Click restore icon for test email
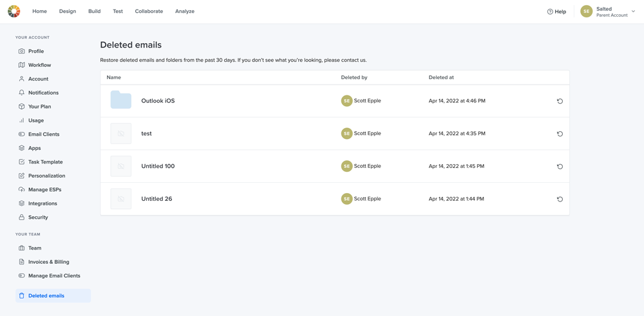This screenshot has width=644, height=316. [560, 134]
